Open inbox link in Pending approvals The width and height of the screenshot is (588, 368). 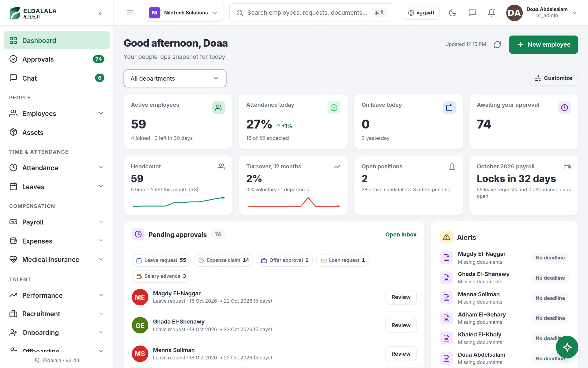[x=401, y=235]
